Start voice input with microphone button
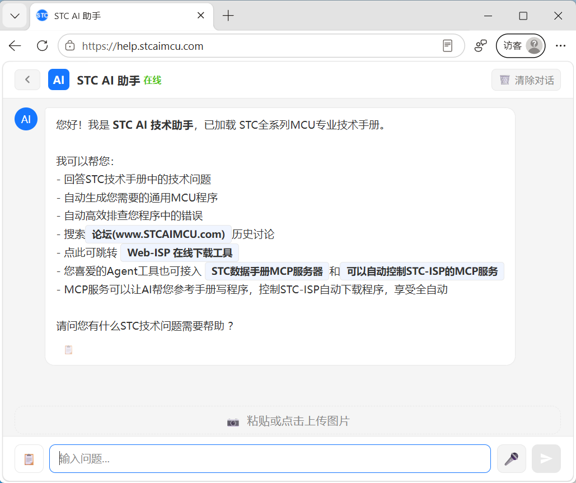 [511, 458]
